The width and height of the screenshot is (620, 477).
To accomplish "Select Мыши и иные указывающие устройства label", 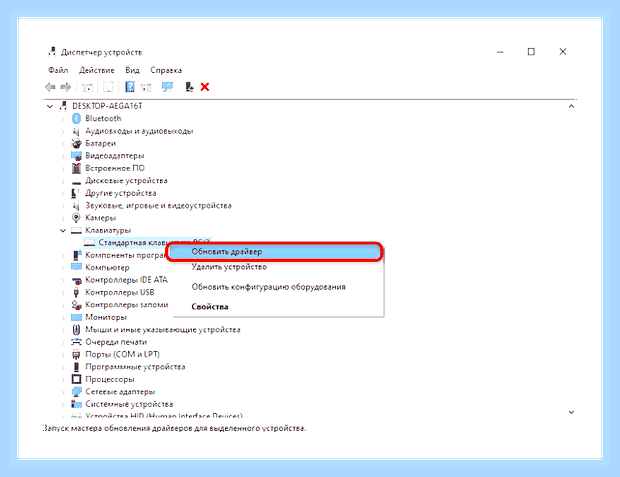I will click(x=163, y=329).
